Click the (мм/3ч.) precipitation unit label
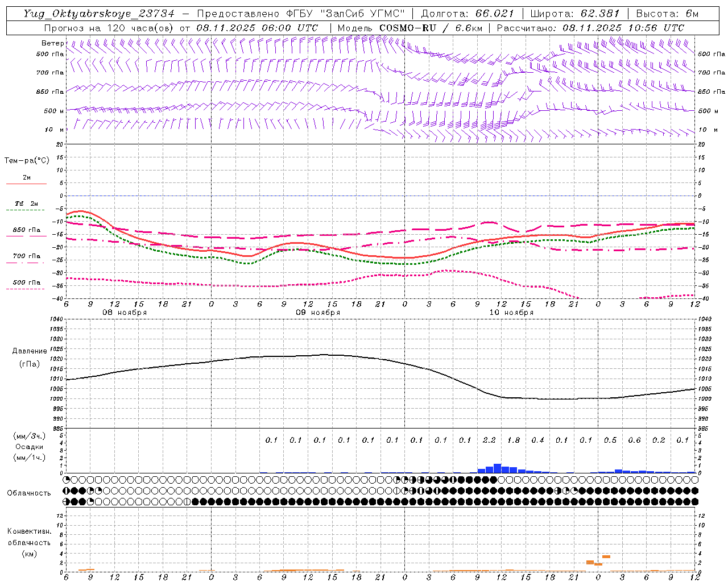Screen dimensions: 728x582 coord(30,436)
